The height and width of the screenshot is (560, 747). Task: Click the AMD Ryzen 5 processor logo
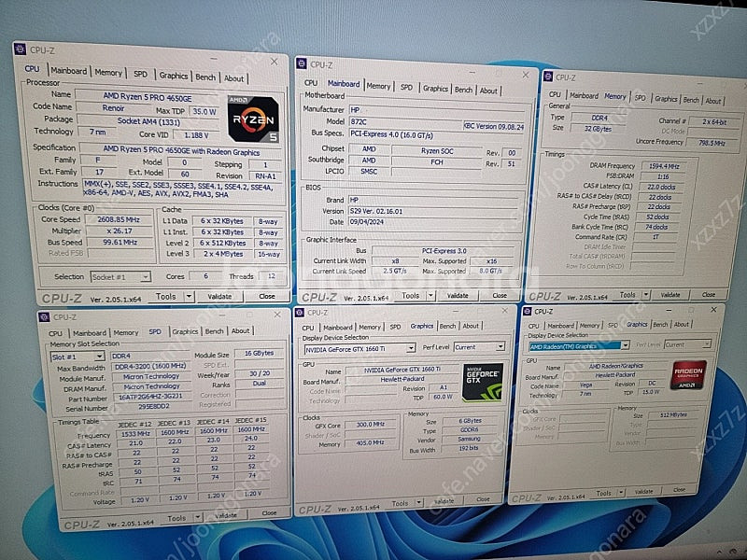point(253,119)
